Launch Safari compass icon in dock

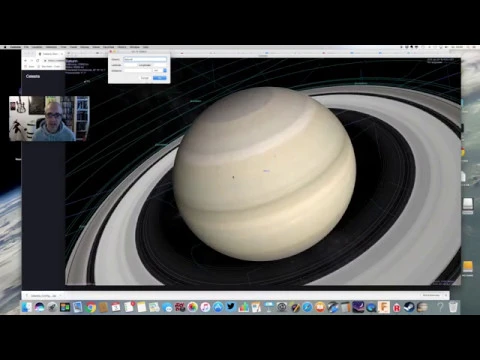coord(307,307)
